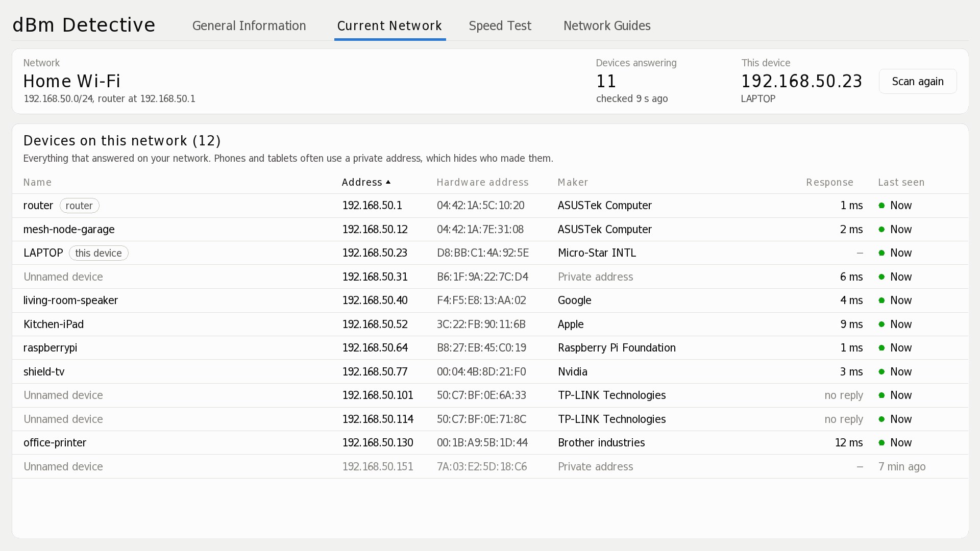Screen dimensions: 980x551
Task: Open the Network Guides tab
Action: pos(607,26)
